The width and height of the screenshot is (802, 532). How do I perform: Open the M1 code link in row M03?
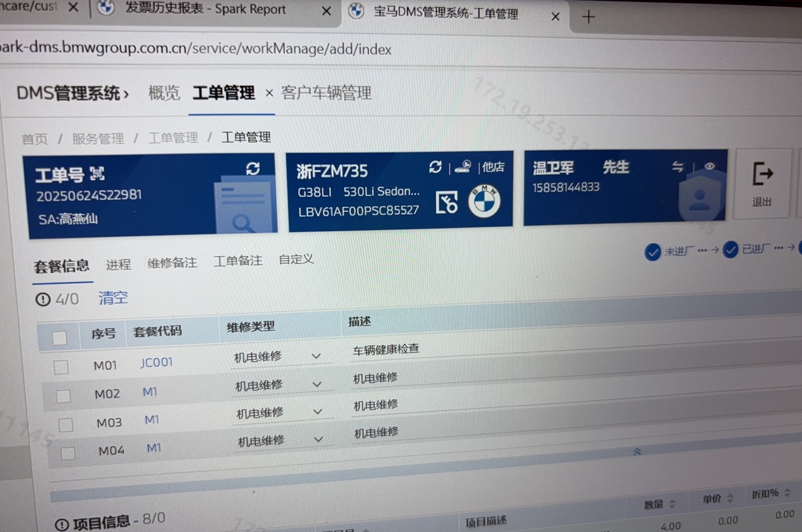pos(152,419)
